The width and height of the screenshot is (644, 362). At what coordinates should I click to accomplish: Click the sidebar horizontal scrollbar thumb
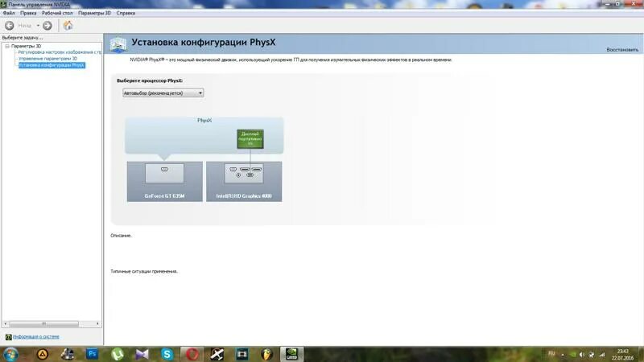point(44,324)
